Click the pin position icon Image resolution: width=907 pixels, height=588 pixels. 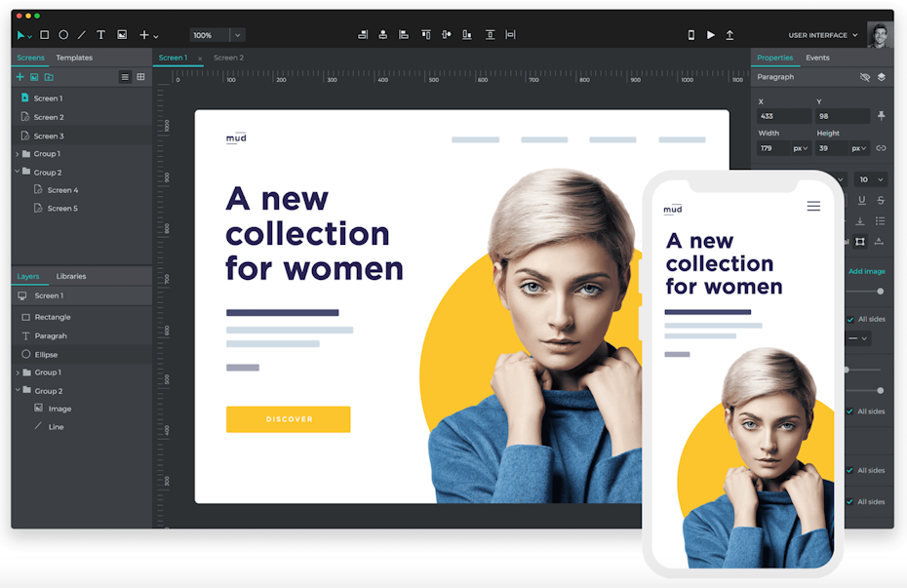882,116
